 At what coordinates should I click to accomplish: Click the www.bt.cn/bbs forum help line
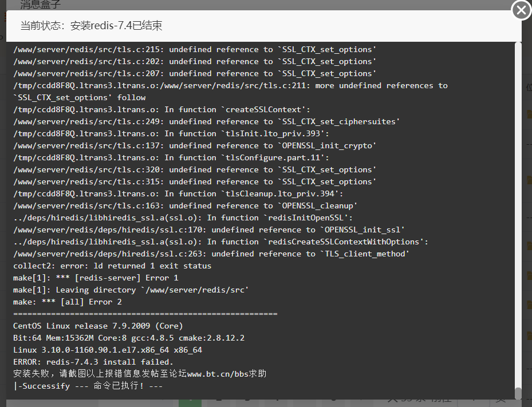[140, 374]
